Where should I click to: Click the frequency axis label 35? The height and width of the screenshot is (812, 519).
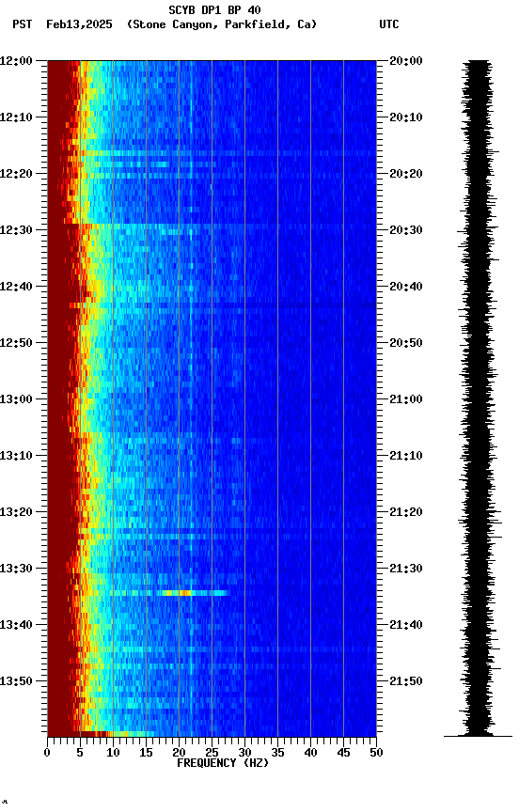tap(277, 753)
